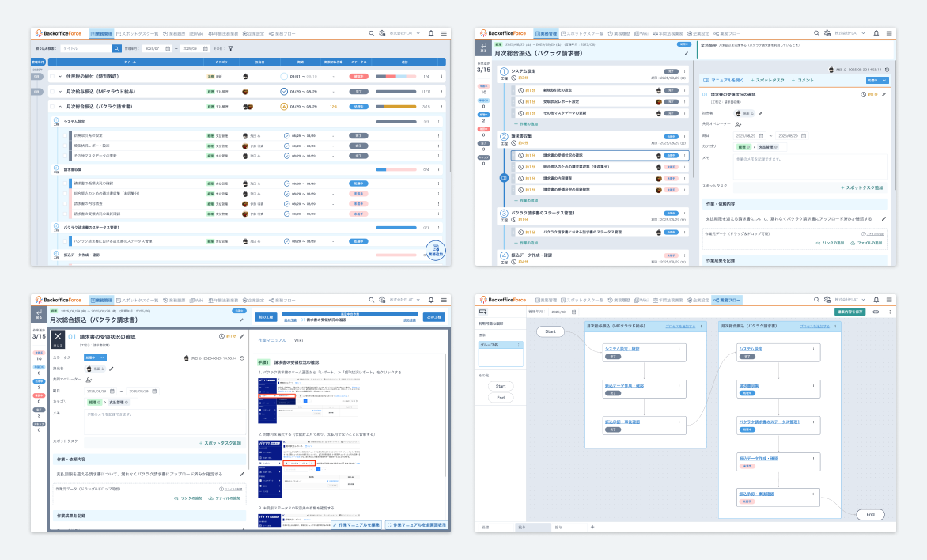Tick checkbox for バクラク請求書における請求書のステータス管理 in the task list
927x560 pixels.
point(65,241)
